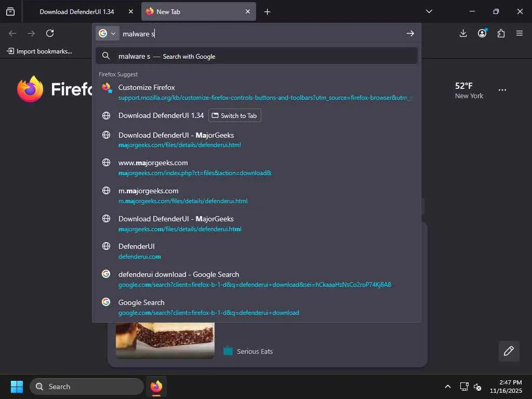Select the New Tab browser tab
The image size is (532, 399).
198,12
